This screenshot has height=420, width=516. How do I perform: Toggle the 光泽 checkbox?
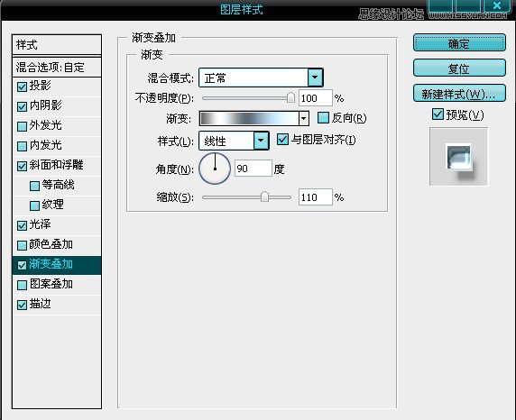22,225
